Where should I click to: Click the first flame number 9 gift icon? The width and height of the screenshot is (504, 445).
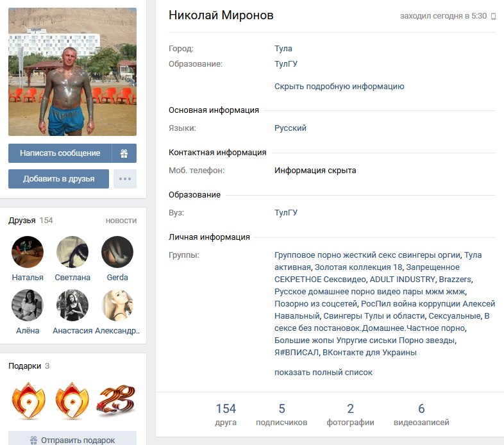click(x=29, y=401)
